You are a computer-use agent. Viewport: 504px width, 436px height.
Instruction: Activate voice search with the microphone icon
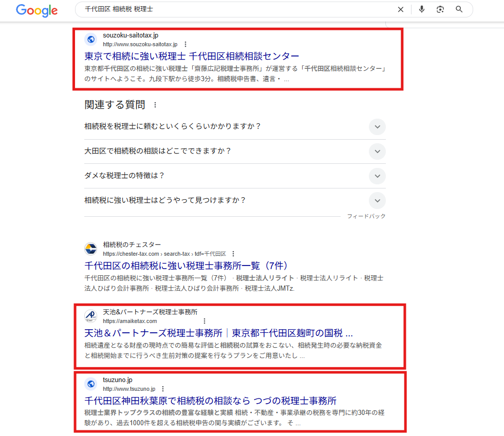tap(421, 9)
